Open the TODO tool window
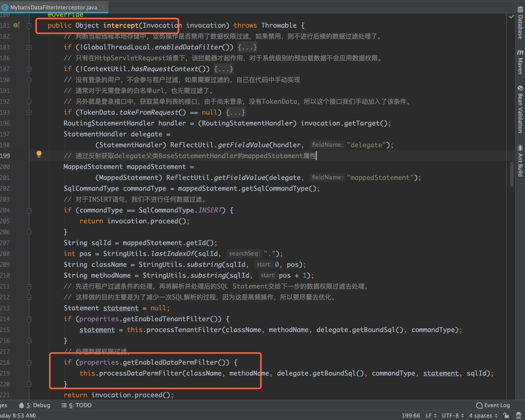The width and height of the screenshot is (525, 420). click(x=77, y=405)
